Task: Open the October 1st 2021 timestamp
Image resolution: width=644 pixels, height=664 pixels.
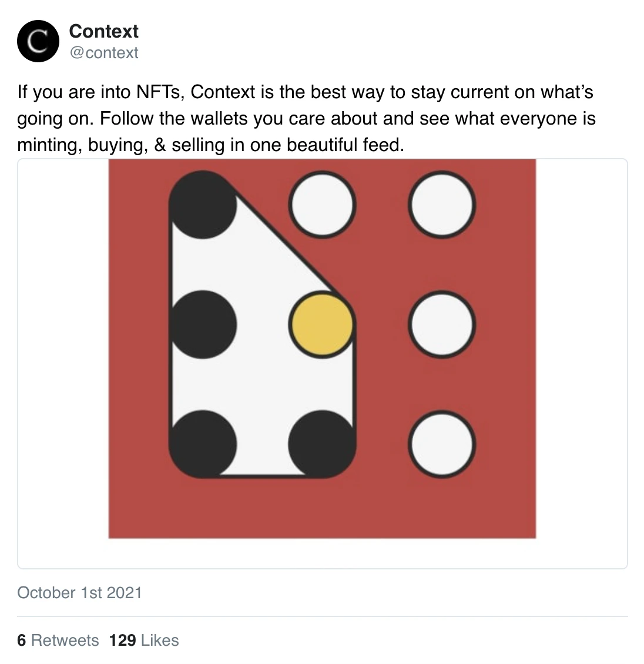Action: [x=79, y=592]
